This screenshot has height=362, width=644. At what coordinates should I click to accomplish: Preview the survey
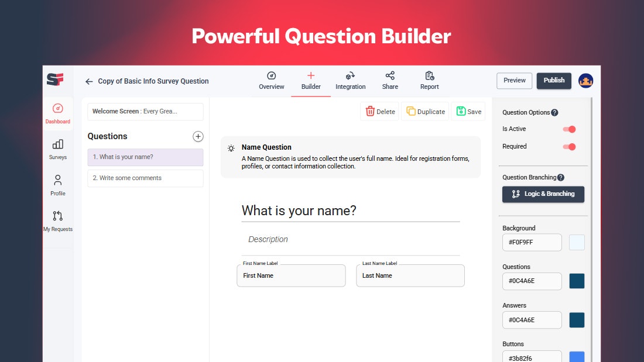pos(514,81)
